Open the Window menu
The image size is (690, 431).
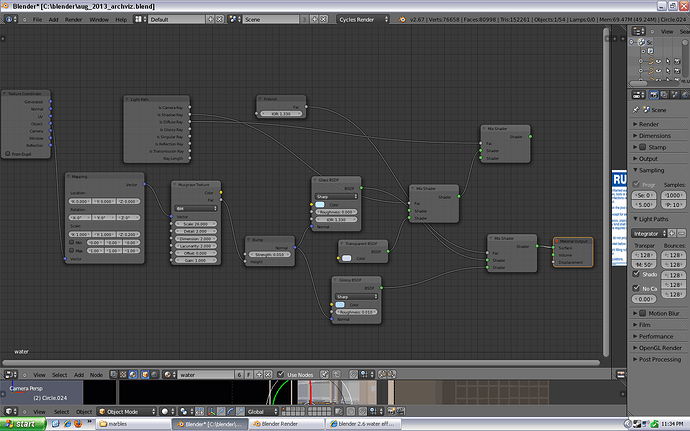click(x=99, y=19)
